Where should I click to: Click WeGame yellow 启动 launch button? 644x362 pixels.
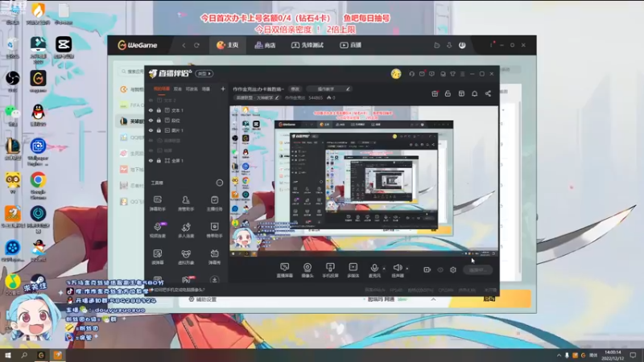click(489, 298)
